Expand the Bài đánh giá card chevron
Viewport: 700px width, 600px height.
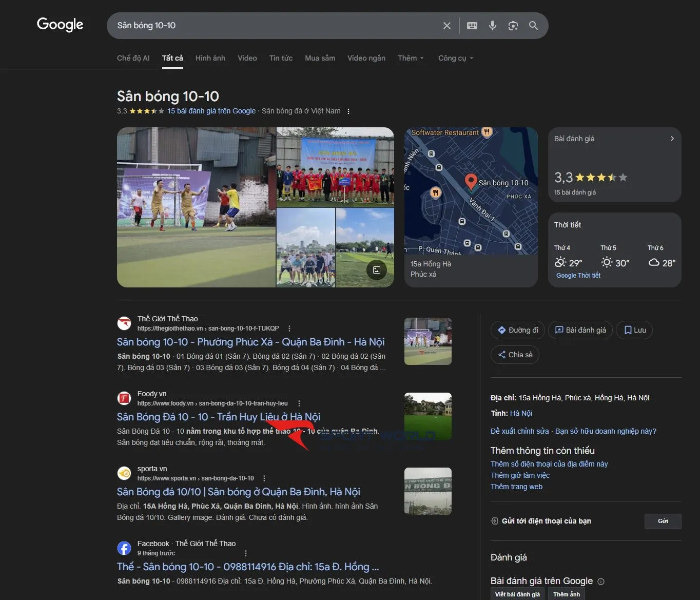pyautogui.click(x=672, y=139)
